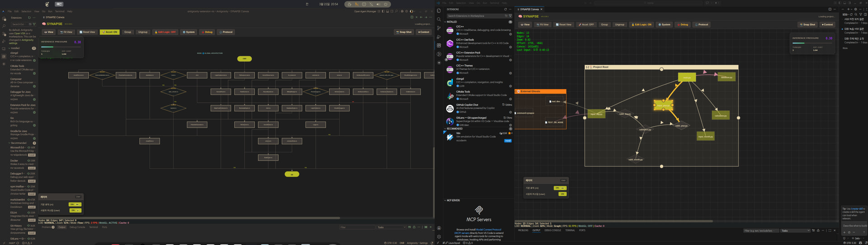Select the SYNAPSE Canvas tab in right window
The height and width of the screenshot is (245, 868).
coord(529,9)
